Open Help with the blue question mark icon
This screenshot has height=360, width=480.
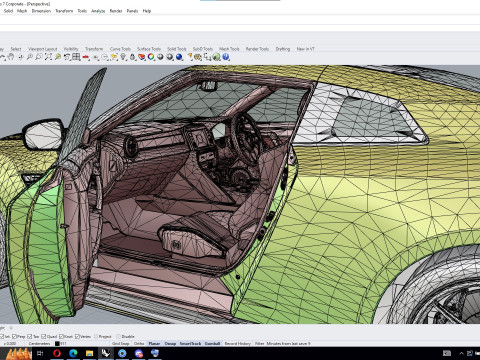(x=226, y=57)
